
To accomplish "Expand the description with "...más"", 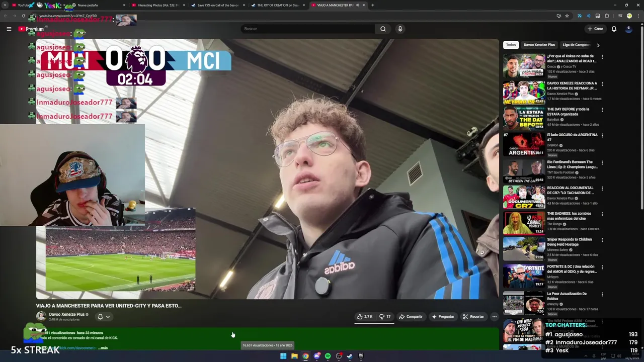I will click(x=103, y=348).
